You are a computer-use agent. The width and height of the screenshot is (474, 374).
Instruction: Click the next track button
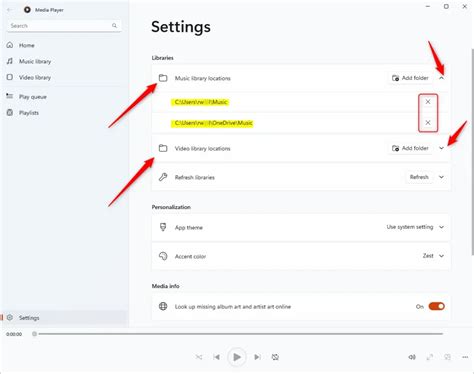pyautogui.click(x=257, y=357)
